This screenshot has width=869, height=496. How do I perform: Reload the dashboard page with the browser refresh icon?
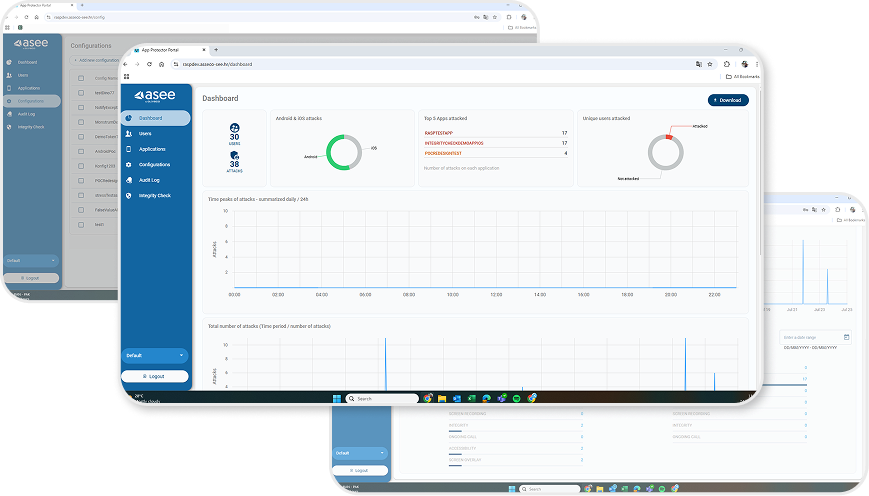(149, 64)
